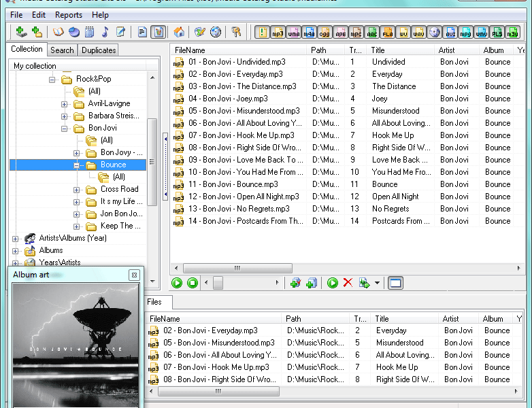The width and height of the screenshot is (532, 408).
Task: Click the add folder icon in toolbar
Action: [x=37, y=32]
